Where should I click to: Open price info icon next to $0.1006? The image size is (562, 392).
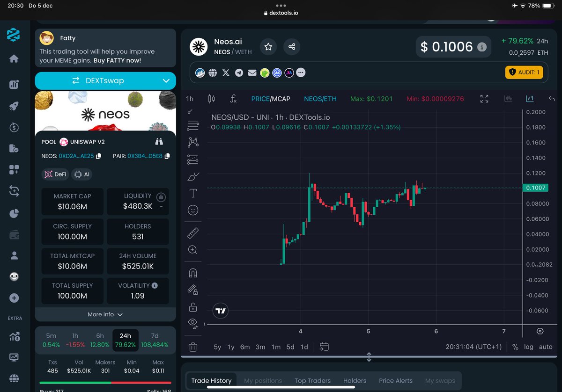point(481,47)
